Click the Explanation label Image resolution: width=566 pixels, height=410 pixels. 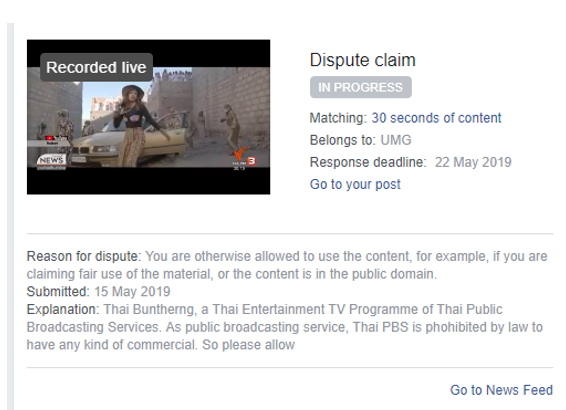coord(63,309)
